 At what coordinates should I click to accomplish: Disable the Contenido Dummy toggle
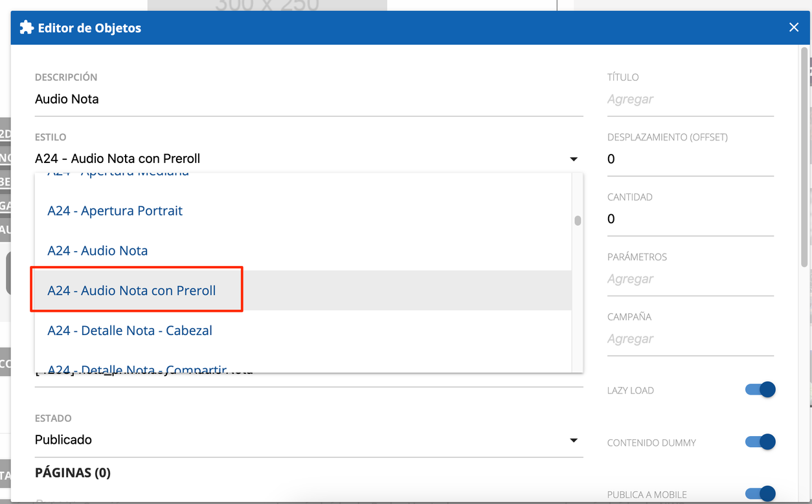[x=760, y=442]
